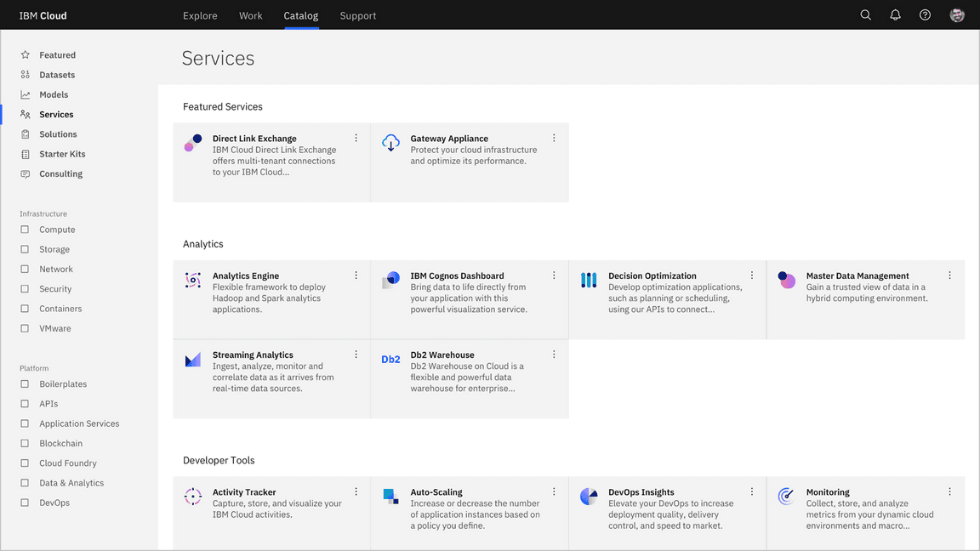Enable the Compute infrastructure checkbox
The width and height of the screenshot is (980, 551).
(25, 230)
